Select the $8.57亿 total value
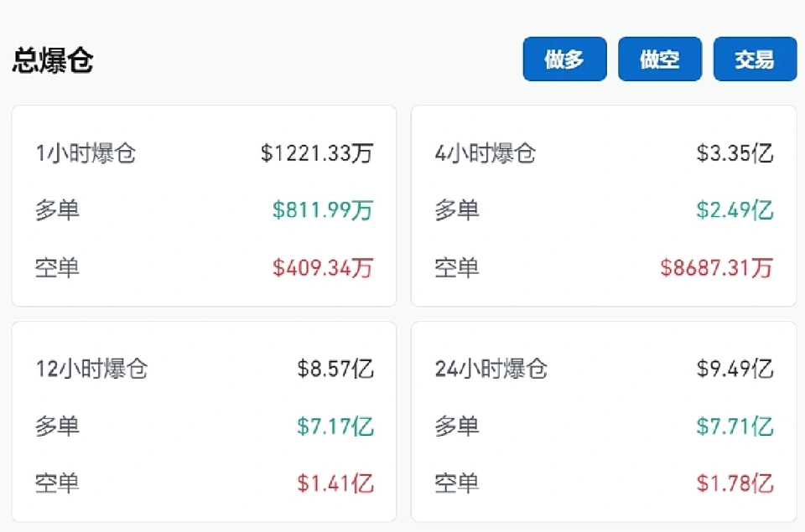 pyautogui.click(x=335, y=369)
